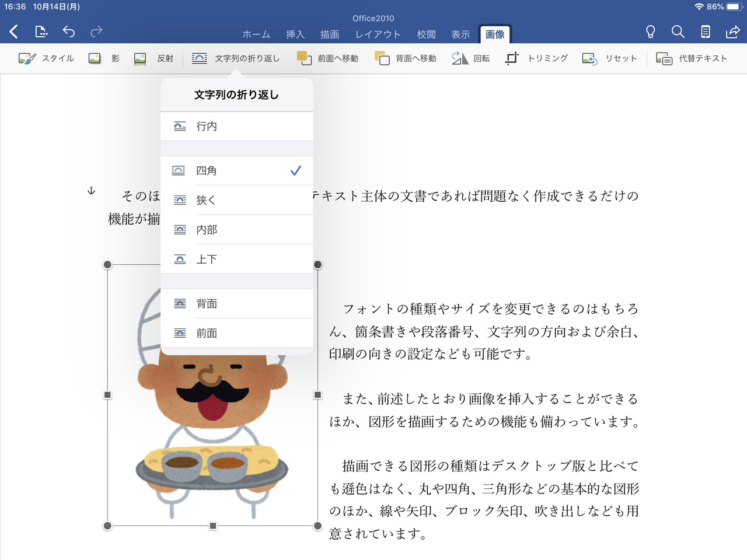Select the image's bottom-right resize handle
Viewport: 747px width, 560px height.
pyautogui.click(x=317, y=526)
